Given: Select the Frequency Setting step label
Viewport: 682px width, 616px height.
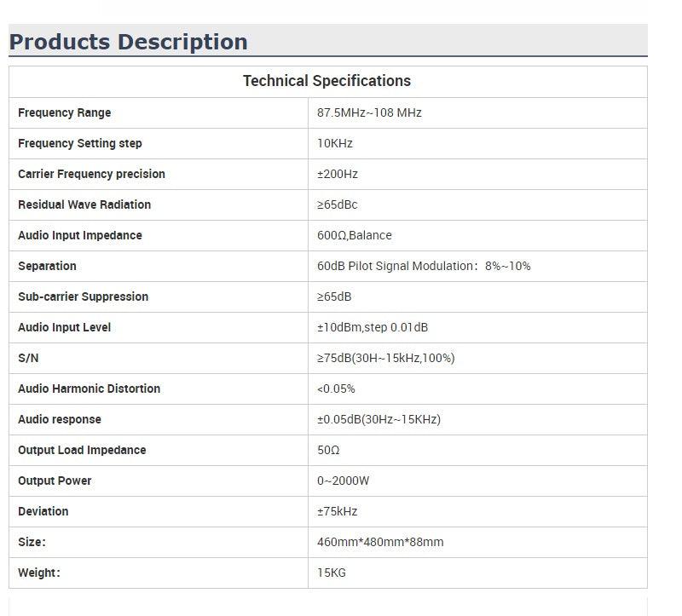Looking at the screenshot, I should (80, 143).
